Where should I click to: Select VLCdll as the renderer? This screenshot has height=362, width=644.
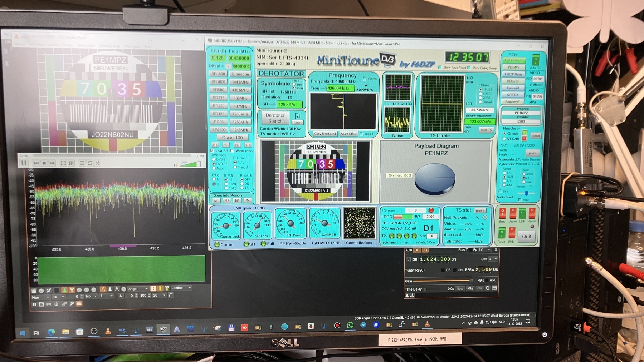point(504,139)
